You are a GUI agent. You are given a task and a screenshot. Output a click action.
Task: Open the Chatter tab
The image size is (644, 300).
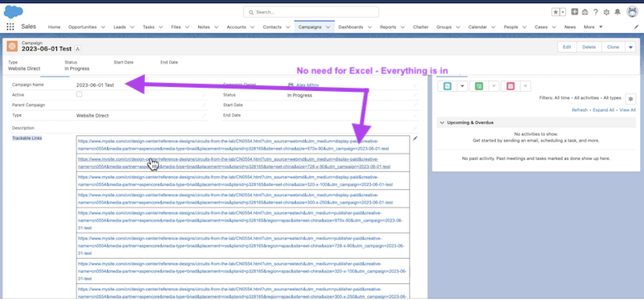pos(420,27)
